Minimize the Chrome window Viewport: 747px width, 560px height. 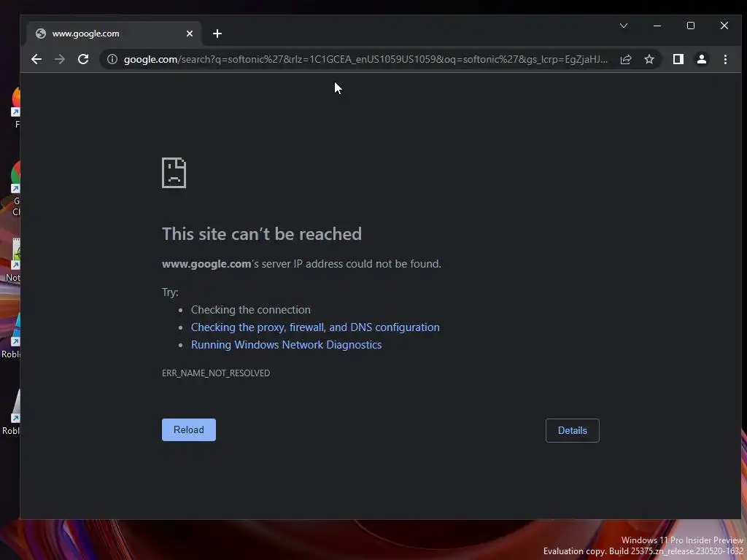click(x=657, y=26)
